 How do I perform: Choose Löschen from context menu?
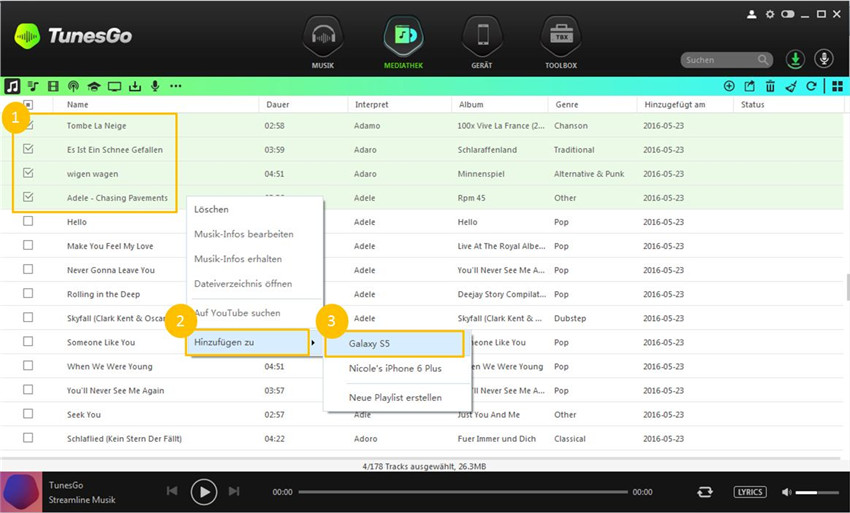click(255, 209)
